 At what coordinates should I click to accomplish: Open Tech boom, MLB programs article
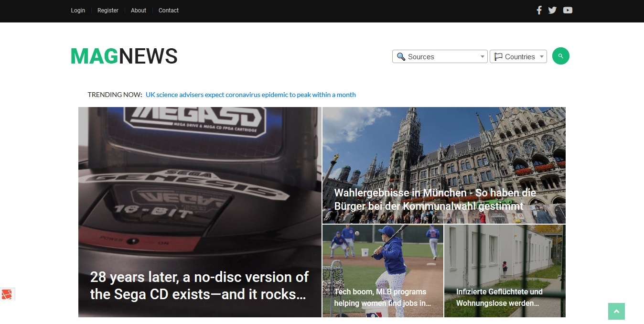pos(382,297)
